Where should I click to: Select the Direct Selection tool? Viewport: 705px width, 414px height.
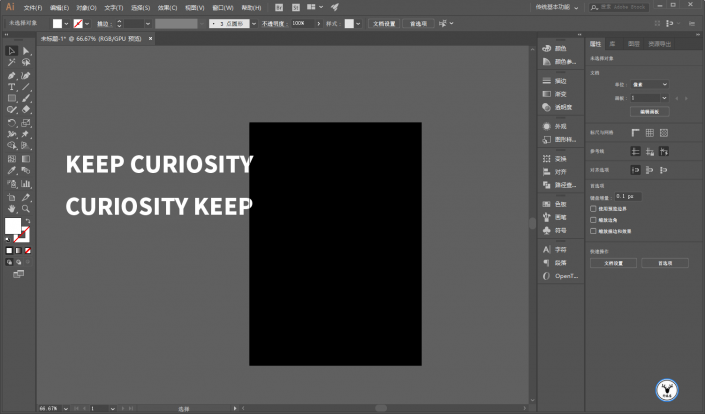26,51
